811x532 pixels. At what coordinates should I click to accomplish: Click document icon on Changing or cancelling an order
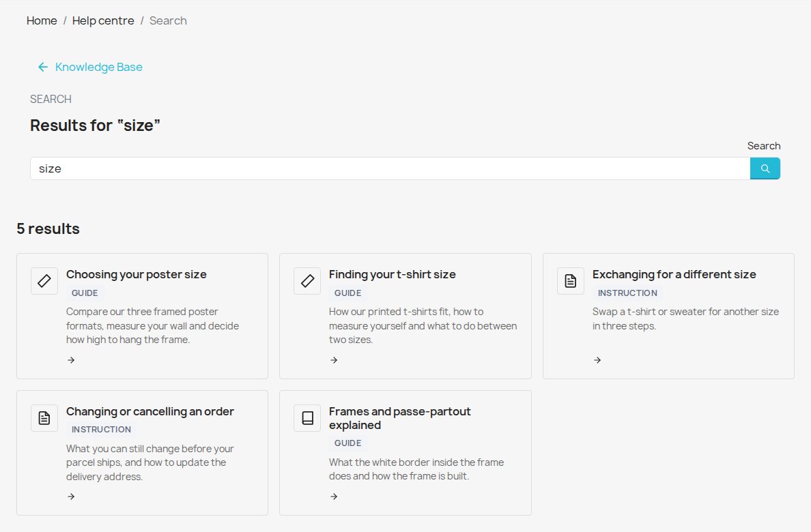(44, 417)
